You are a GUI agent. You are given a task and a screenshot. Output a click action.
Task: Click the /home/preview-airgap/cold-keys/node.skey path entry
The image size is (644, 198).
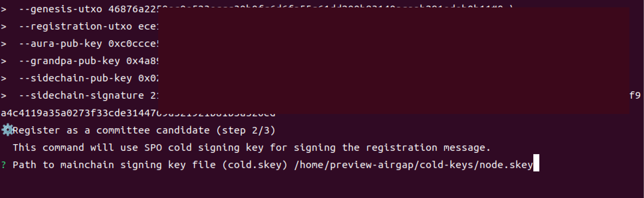pos(413,165)
